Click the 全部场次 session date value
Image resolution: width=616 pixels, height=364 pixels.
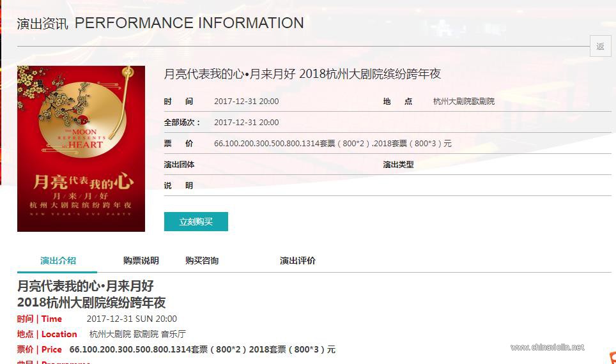246,123
